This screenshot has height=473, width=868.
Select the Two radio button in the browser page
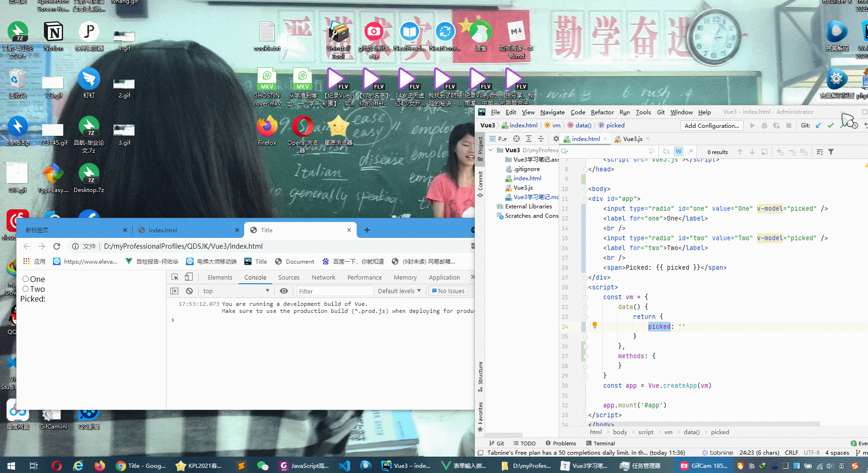pos(26,289)
